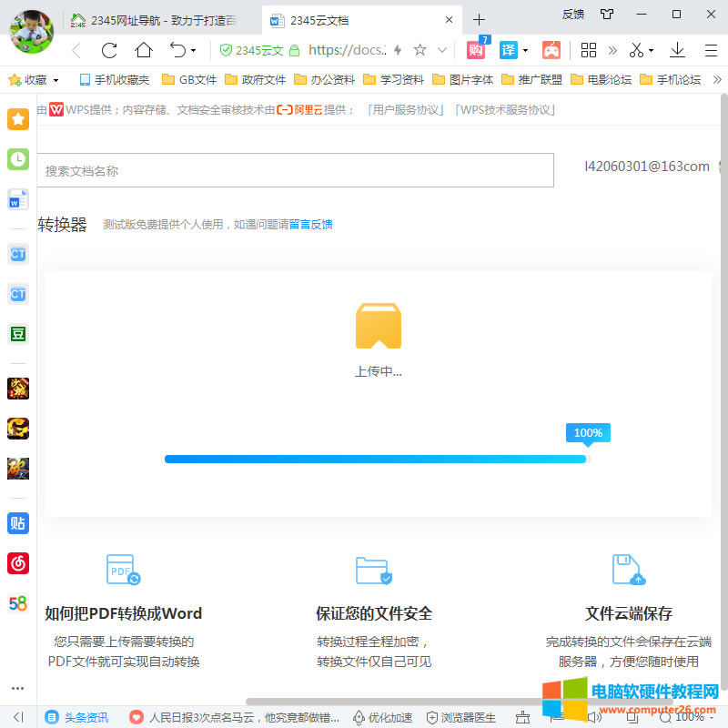Click the 贴 sticker icon in sidebar
This screenshot has width=728, height=728.
(x=17, y=523)
